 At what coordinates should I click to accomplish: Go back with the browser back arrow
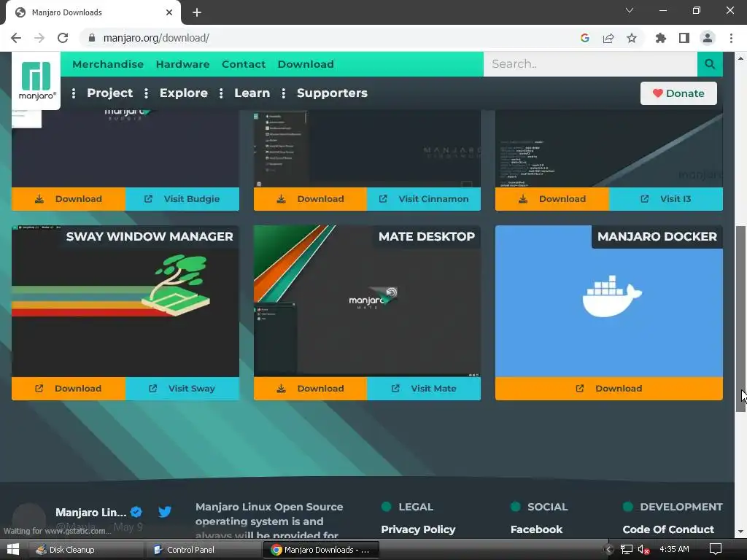coord(16,38)
